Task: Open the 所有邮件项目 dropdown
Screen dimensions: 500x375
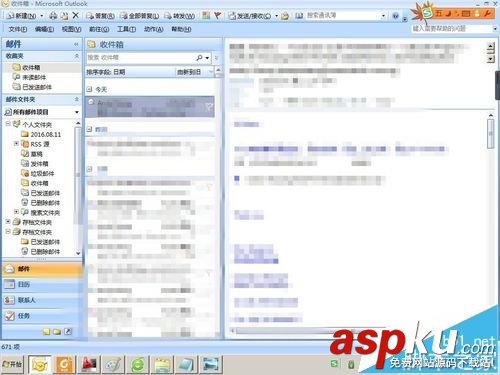Action: click(77, 112)
